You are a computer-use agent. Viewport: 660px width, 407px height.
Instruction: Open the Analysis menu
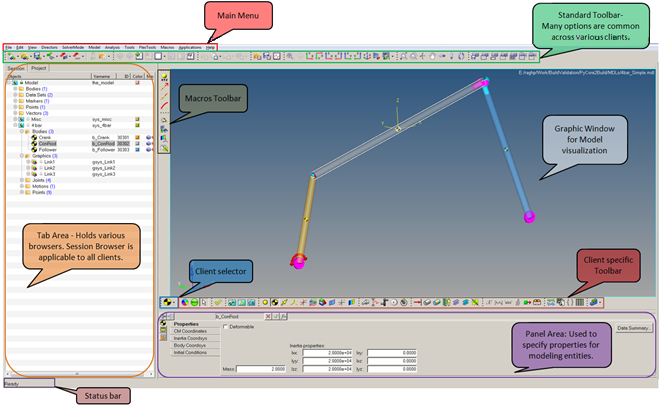point(112,48)
